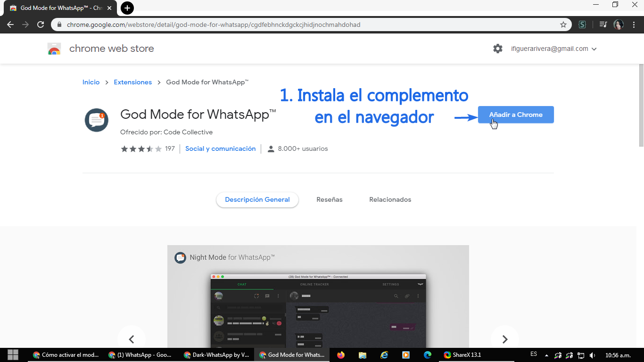
Task: Select the God Mode for WhatsApp browser tab
Action: (x=60, y=8)
